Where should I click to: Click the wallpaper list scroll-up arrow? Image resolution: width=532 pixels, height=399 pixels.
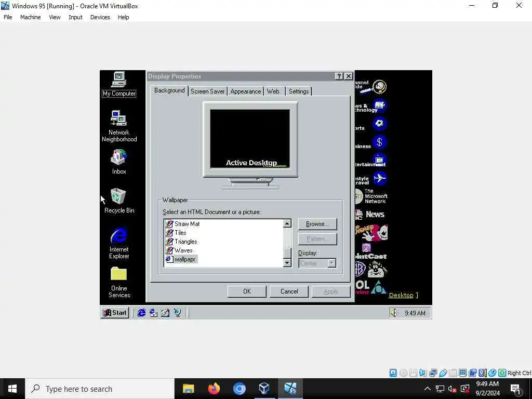pyautogui.click(x=287, y=223)
